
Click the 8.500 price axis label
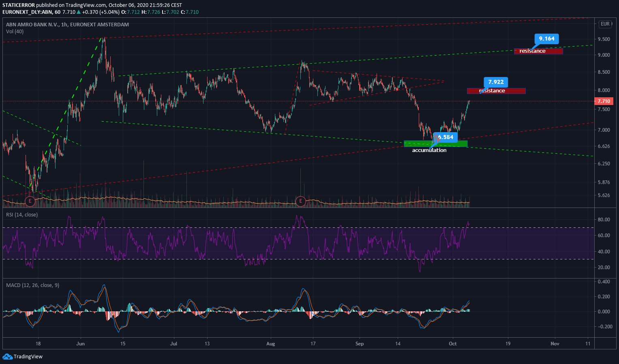point(604,72)
